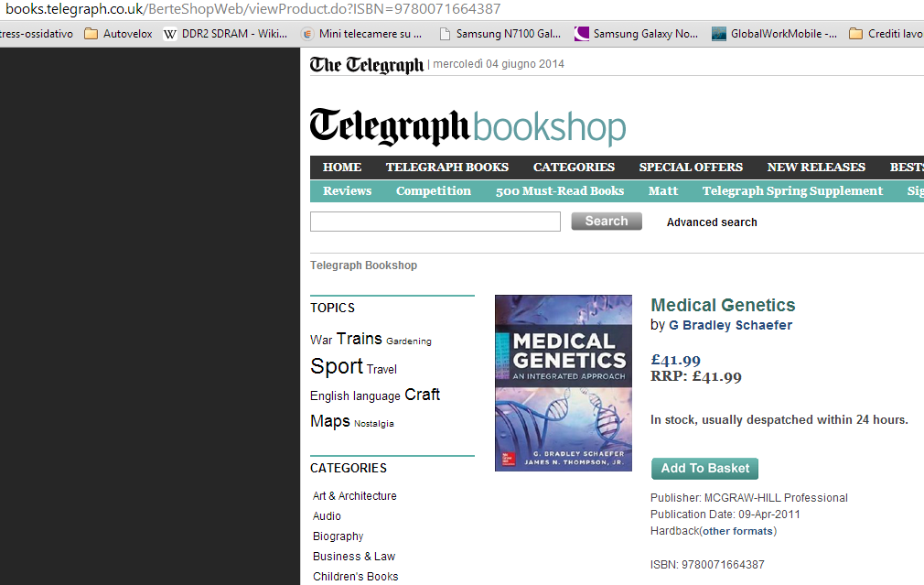Open the DDR2 SDRAM Wikipedia bookmark
Image resolution: width=924 pixels, height=585 pixels.
226,34
